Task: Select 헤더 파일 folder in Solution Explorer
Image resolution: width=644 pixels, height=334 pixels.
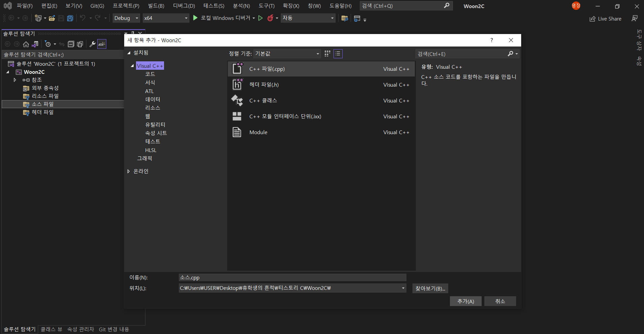Action: [x=43, y=112]
